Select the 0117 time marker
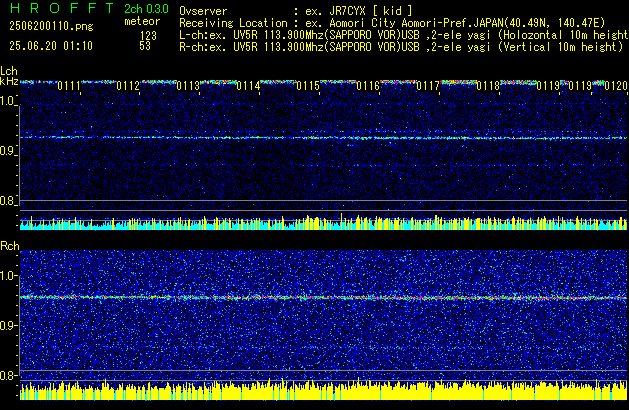 click(x=428, y=86)
